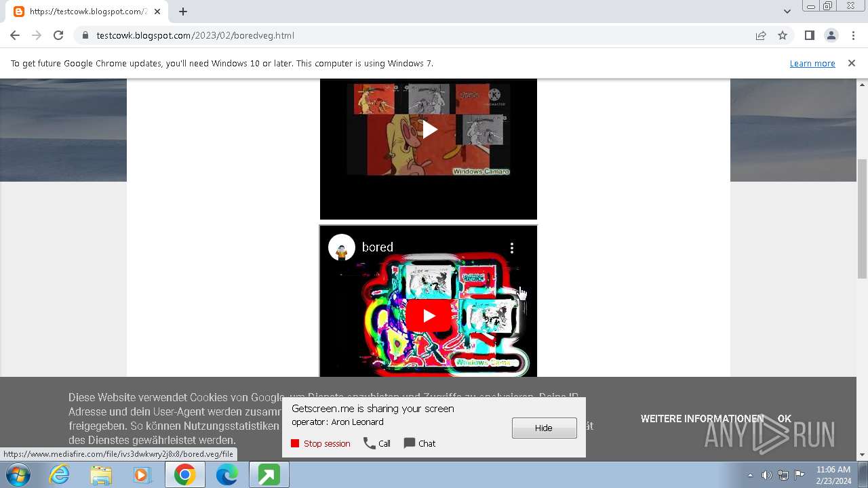Go forward in browser history
Viewport: 868px width, 488px height.
click(x=37, y=35)
